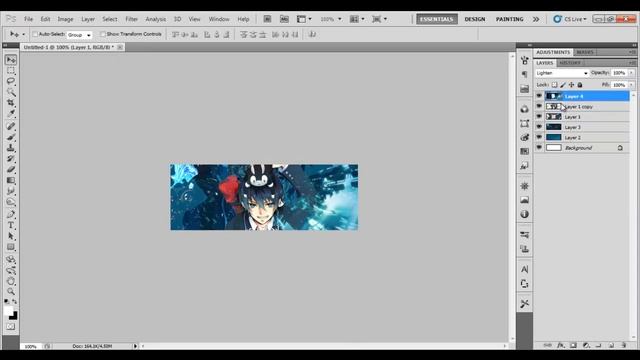The image size is (640, 360).
Task: Open the Info panel icon
Action: [524, 214]
